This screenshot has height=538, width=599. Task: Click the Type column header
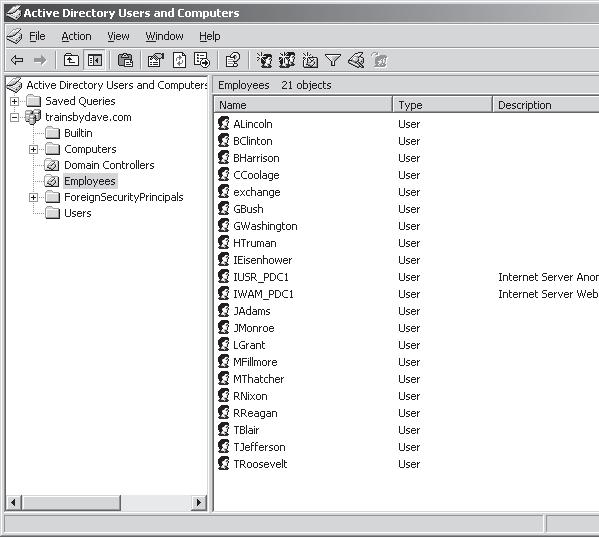tap(443, 105)
